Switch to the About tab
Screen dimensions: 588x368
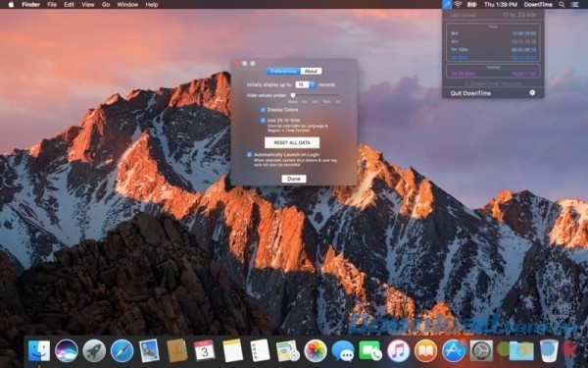click(311, 71)
